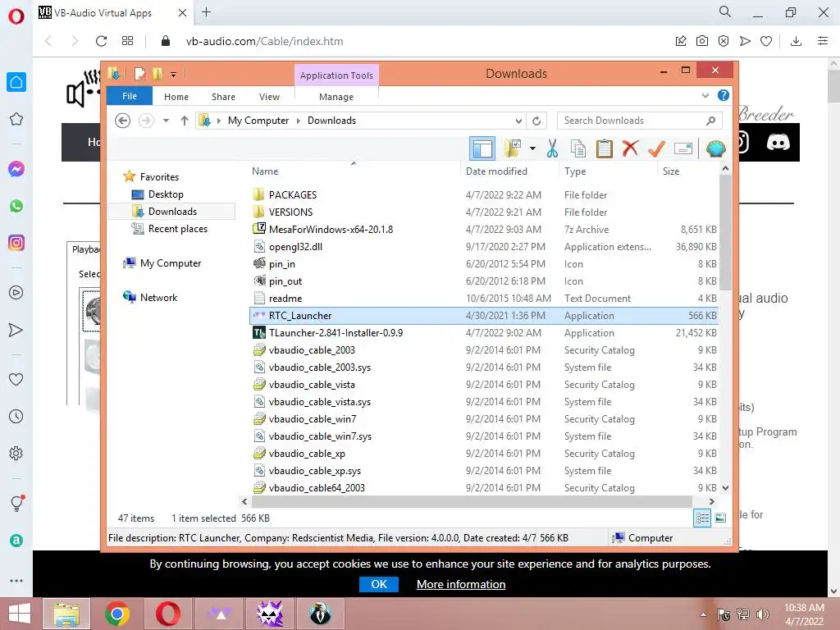Click Explorer Back arrow button
The image size is (840, 630).
coord(123,121)
